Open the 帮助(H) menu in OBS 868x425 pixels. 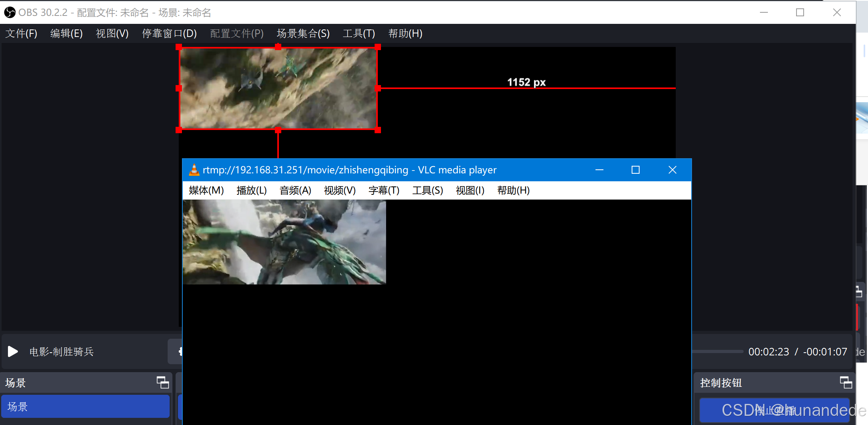point(405,33)
